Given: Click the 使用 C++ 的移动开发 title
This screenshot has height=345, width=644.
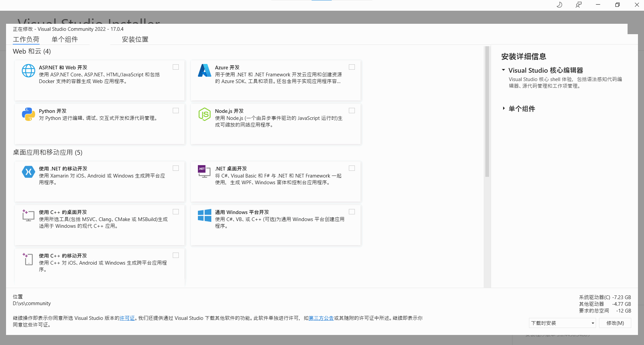Looking at the screenshot, I should [x=63, y=256].
